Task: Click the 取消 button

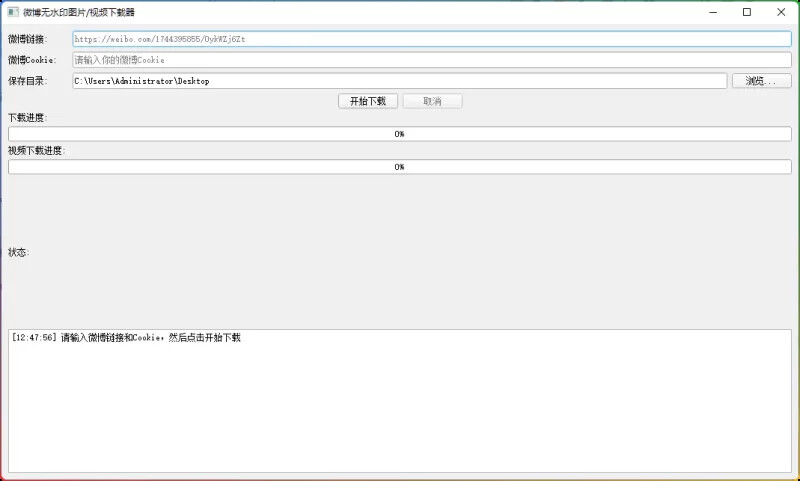Action: coord(432,101)
